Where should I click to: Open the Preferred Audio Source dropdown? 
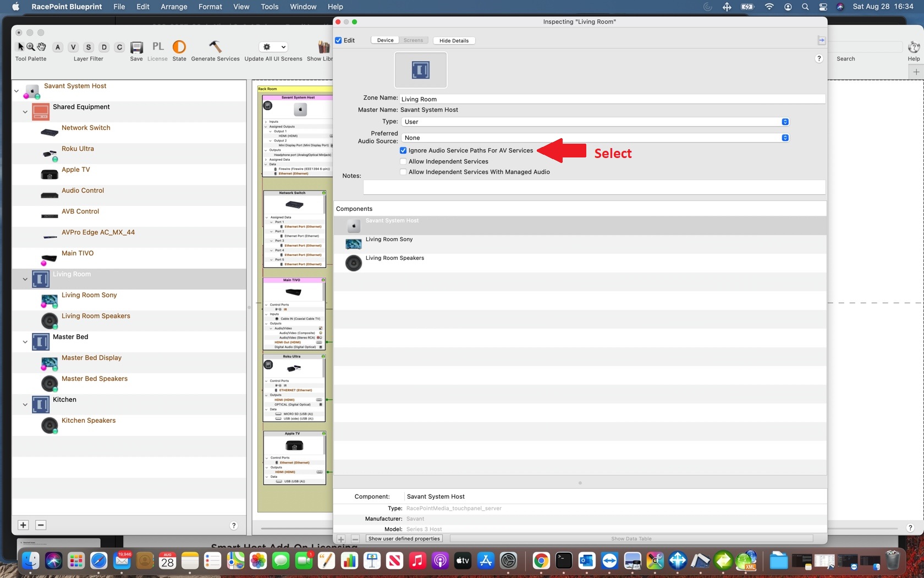click(595, 138)
